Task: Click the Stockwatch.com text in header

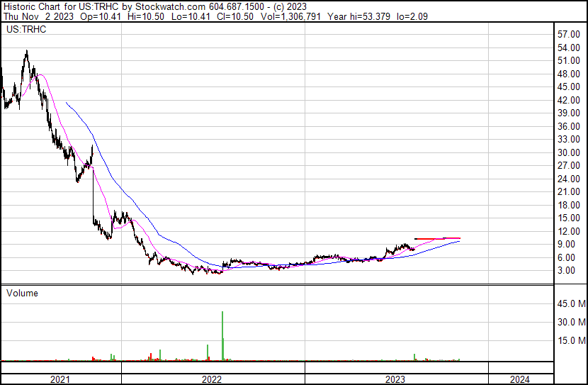Action: [170, 7]
